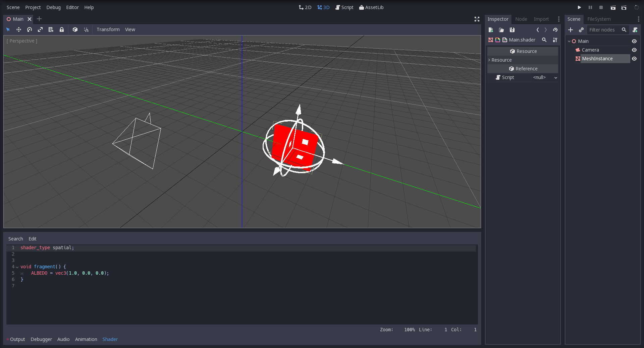Instance a scene file link icon

581,30
